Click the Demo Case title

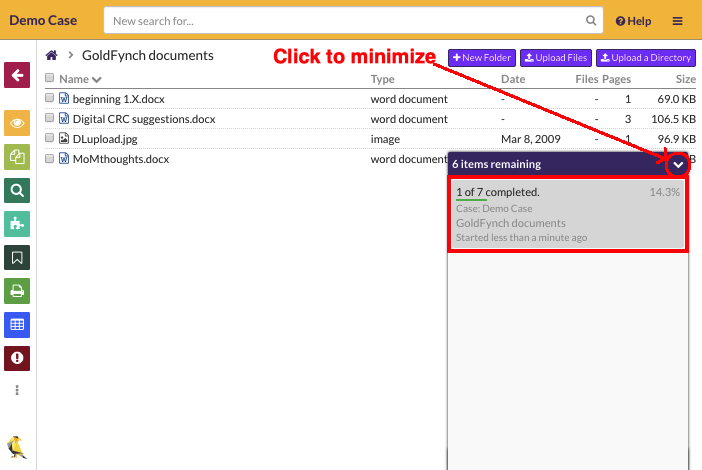pos(43,21)
